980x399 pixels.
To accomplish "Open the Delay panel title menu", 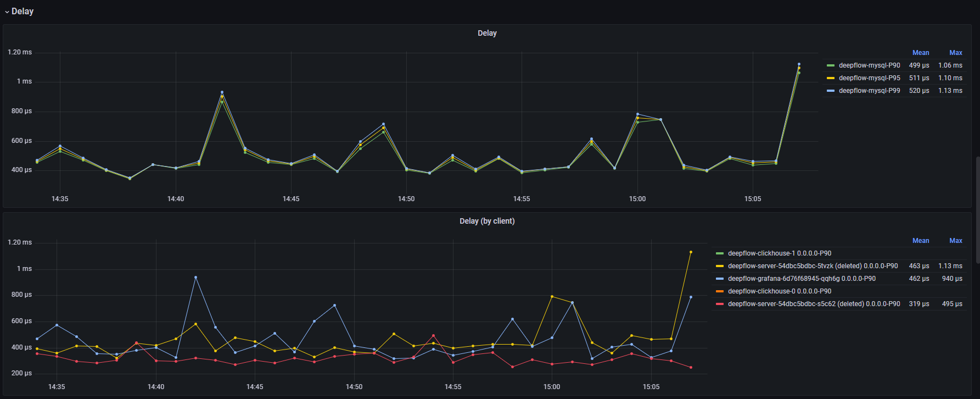I will pos(487,33).
